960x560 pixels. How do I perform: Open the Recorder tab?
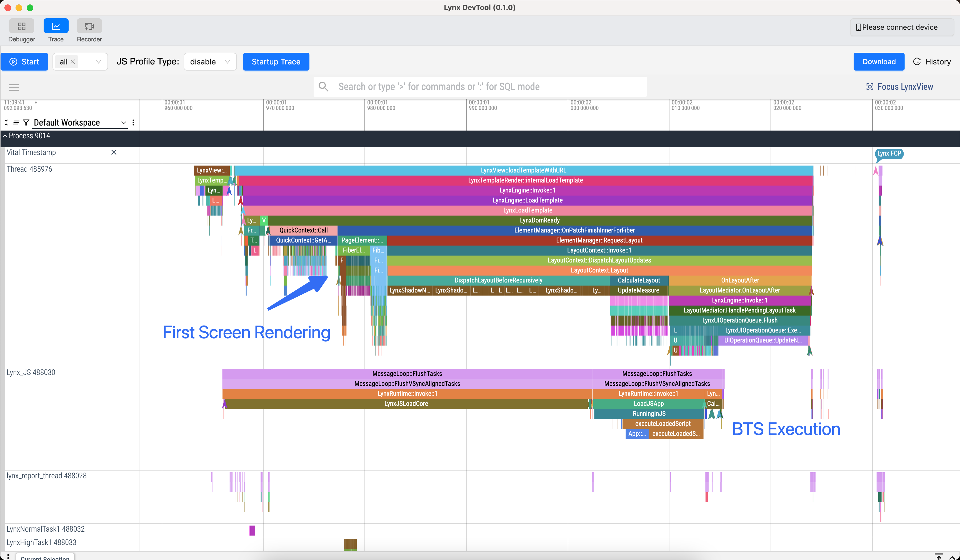click(x=89, y=31)
